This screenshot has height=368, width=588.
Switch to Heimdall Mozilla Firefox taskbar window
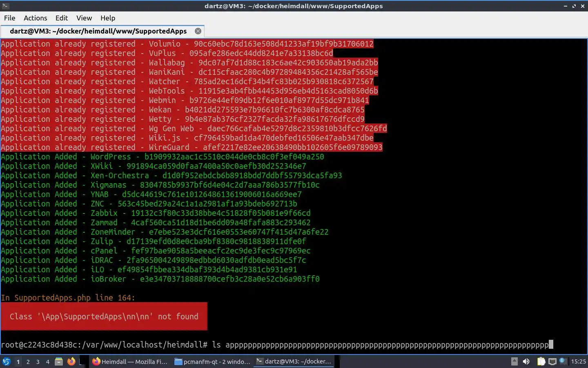[130, 361]
